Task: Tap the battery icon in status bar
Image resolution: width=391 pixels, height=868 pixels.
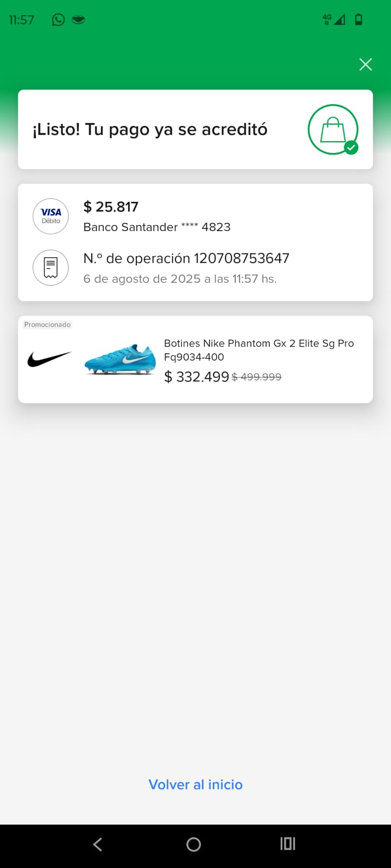Action: click(358, 20)
